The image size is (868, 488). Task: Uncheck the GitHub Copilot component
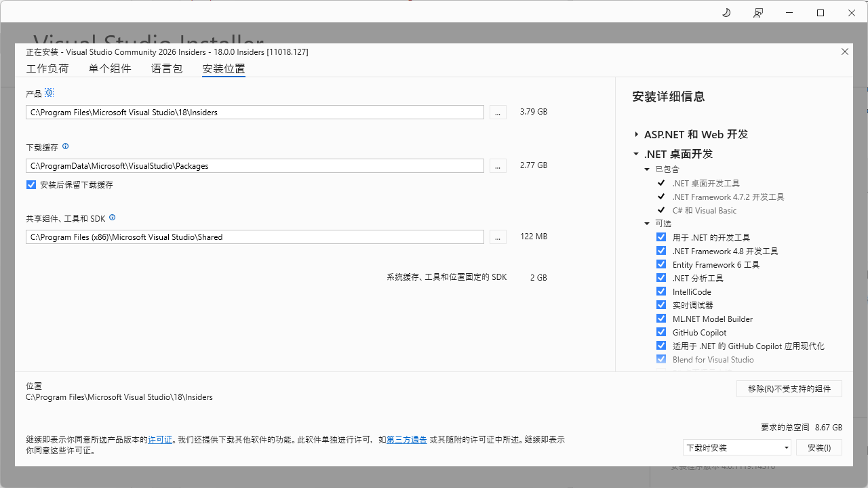[661, 332]
